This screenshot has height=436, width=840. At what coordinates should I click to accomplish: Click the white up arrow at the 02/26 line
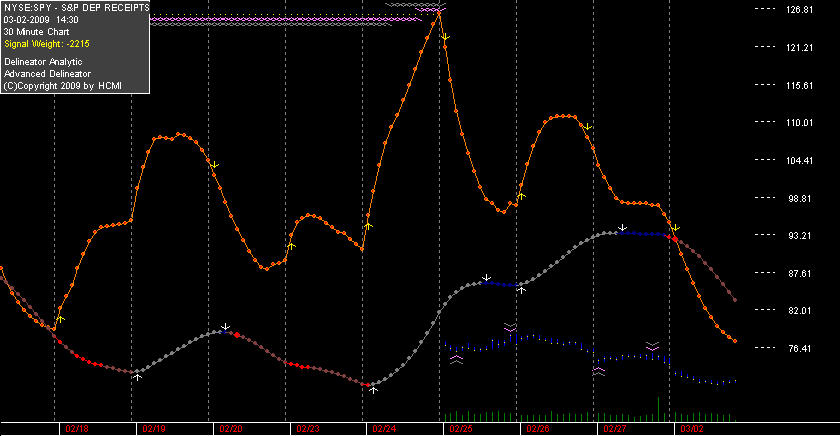point(521,290)
